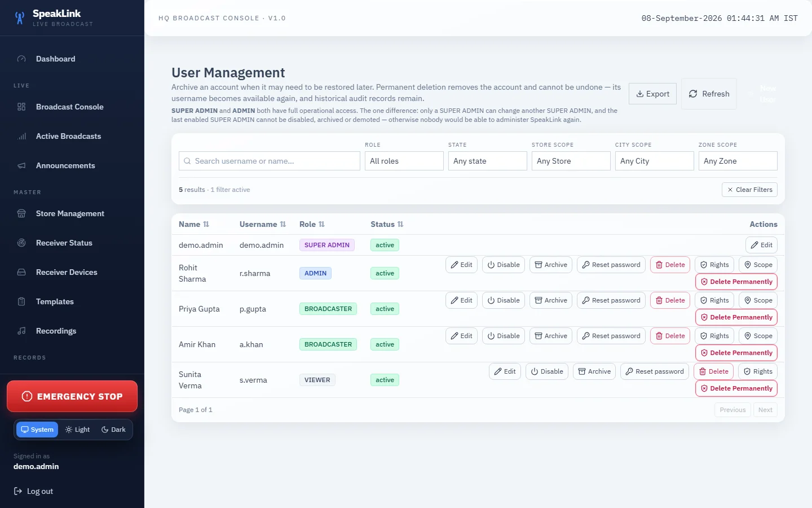Sort the table by Username column
Image resolution: width=812 pixels, height=508 pixels.
(x=263, y=224)
